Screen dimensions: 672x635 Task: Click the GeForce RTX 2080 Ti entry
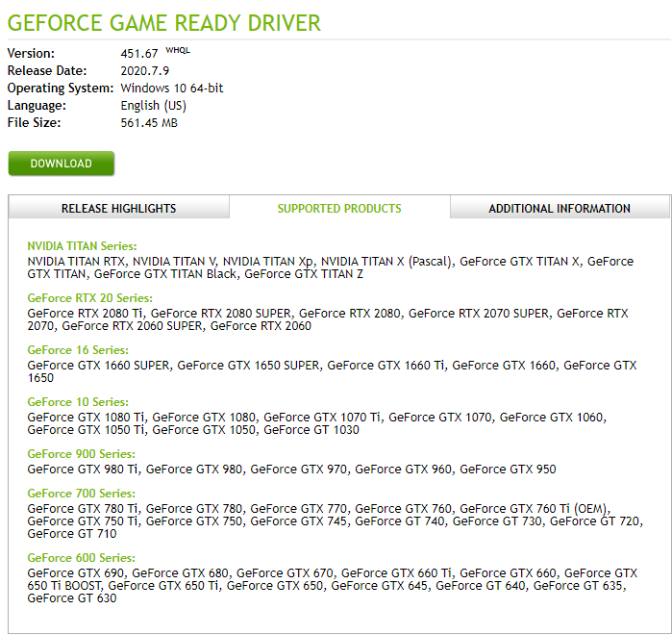click(86, 313)
